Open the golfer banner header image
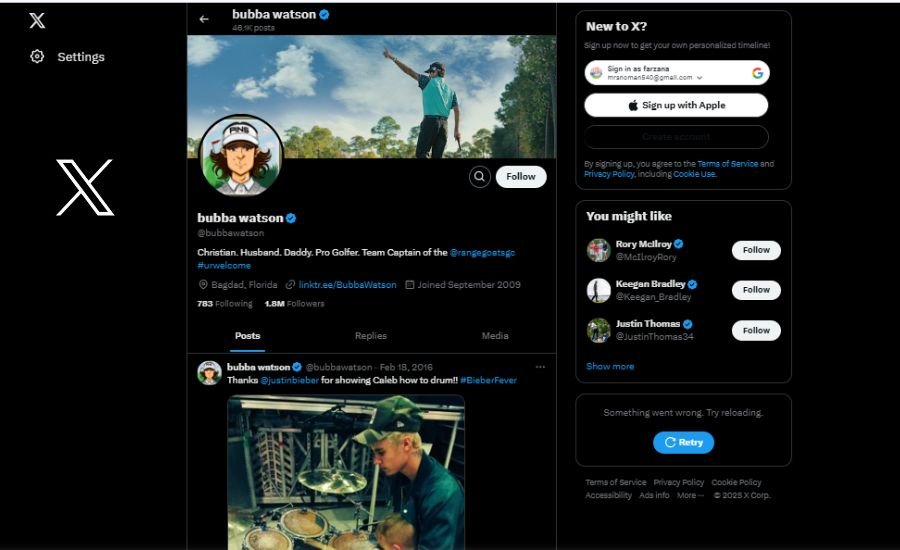Image resolution: width=900 pixels, height=550 pixels. (371, 96)
